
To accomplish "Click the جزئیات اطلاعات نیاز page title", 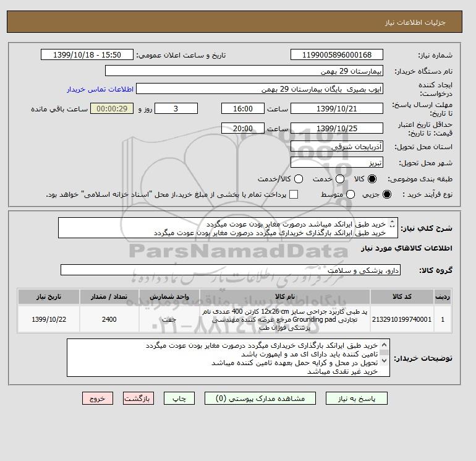I will point(415,22).
